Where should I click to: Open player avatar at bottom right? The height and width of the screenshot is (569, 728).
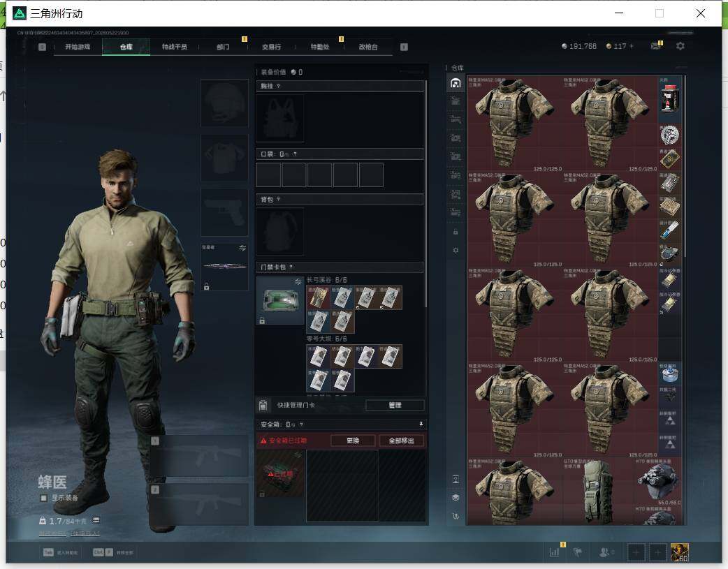(680, 552)
